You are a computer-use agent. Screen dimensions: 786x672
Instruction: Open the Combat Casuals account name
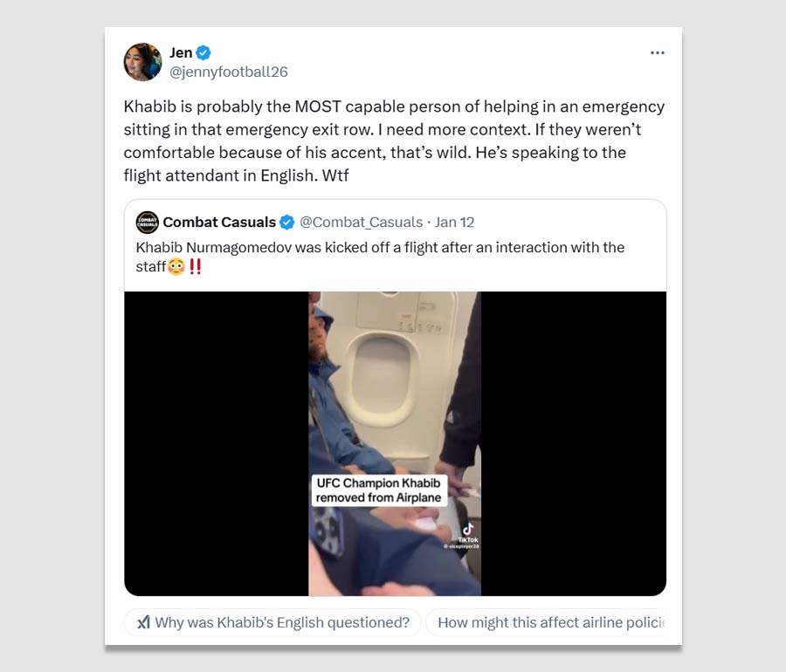tap(219, 223)
